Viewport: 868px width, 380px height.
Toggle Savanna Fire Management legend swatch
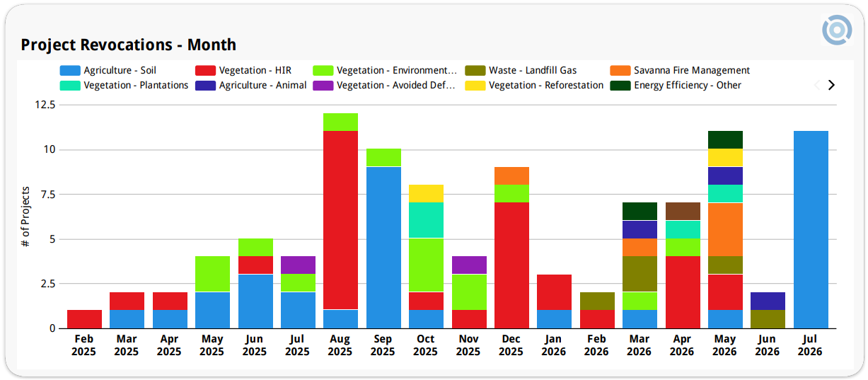(620, 71)
